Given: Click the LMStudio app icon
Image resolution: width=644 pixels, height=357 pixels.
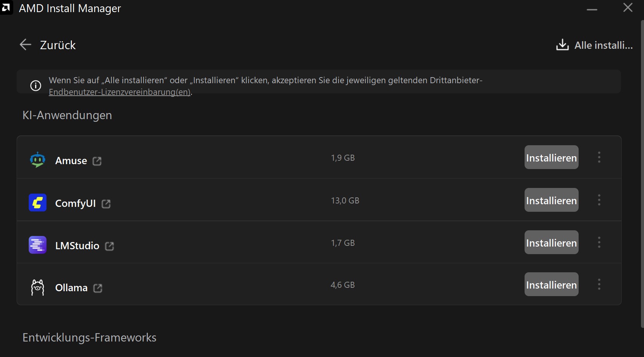Looking at the screenshot, I should pyautogui.click(x=37, y=245).
